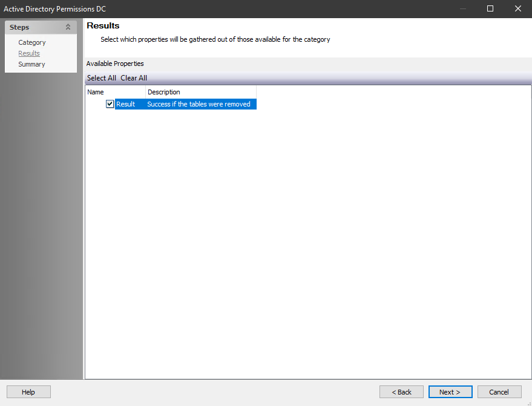Click the Next button

coord(450,391)
